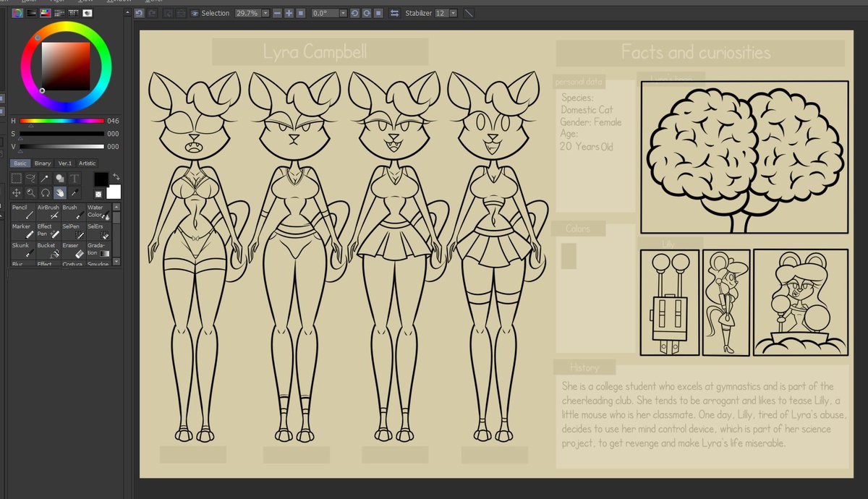Show the RGB slider panel icon
The height and width of the screenshot is (499, 868).
click(32, 13)
